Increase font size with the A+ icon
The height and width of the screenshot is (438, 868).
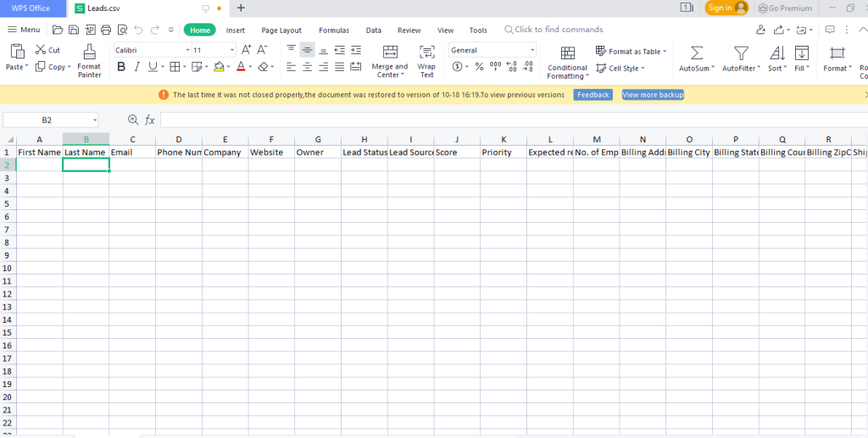click(x=247, y=50)
